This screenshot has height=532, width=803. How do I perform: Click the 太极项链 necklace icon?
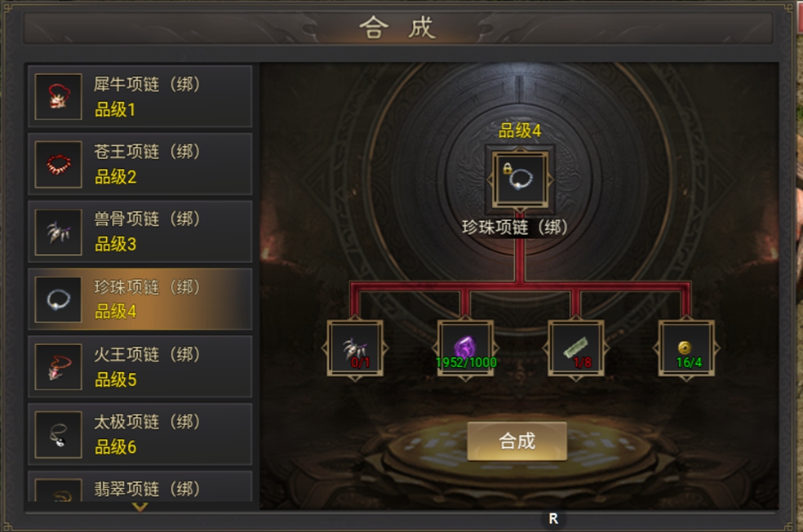click(x=59, y=435)
